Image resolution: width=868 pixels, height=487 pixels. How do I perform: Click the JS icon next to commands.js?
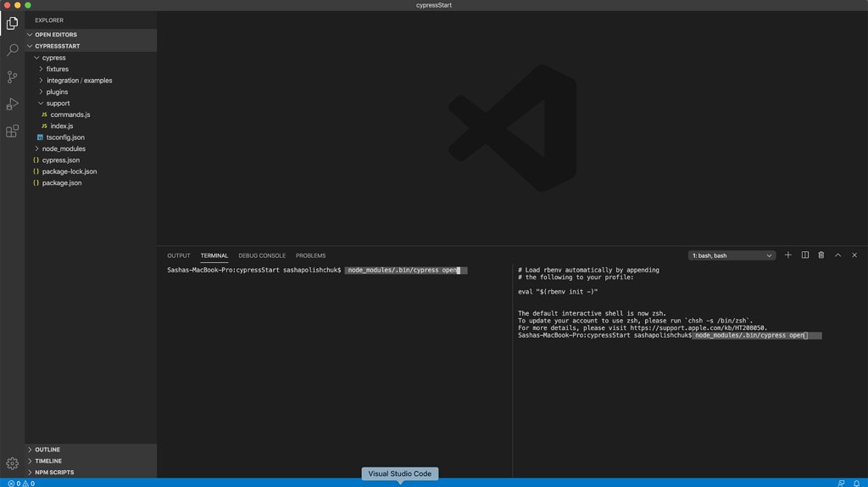44,115
